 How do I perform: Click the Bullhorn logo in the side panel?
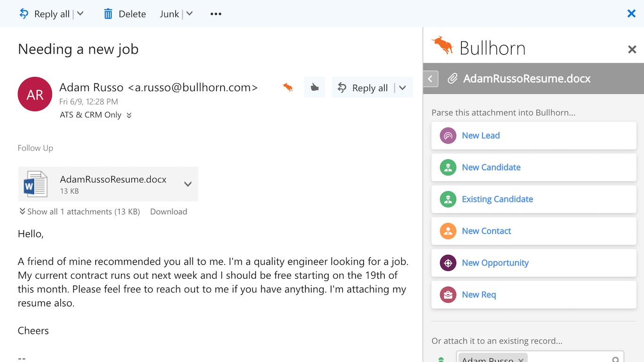(479, 47)
